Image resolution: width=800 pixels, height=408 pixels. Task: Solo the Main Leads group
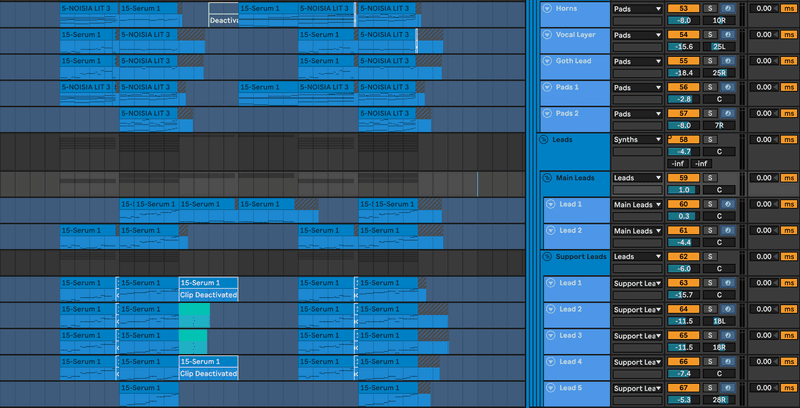pyautogui.click(x=710, y=178)
